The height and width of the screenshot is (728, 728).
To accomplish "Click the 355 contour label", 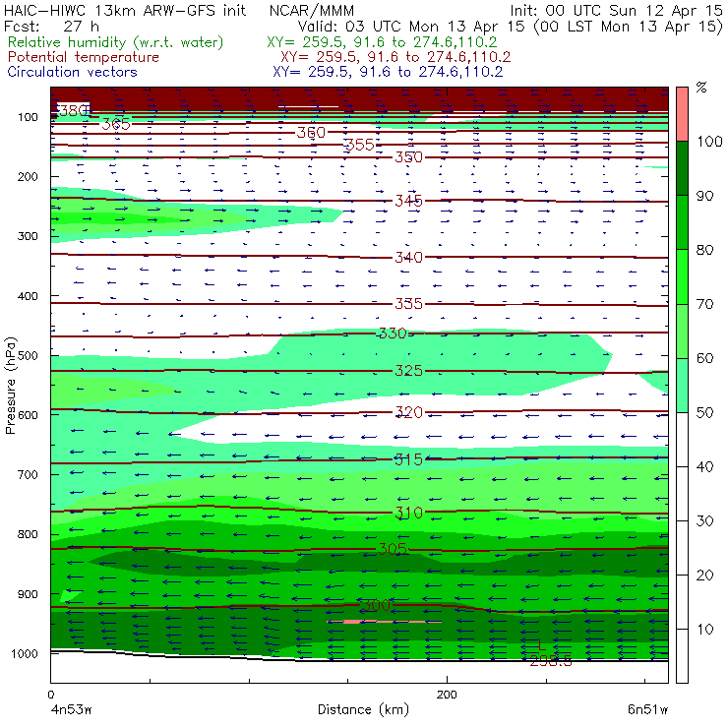I will click(360, 145).
